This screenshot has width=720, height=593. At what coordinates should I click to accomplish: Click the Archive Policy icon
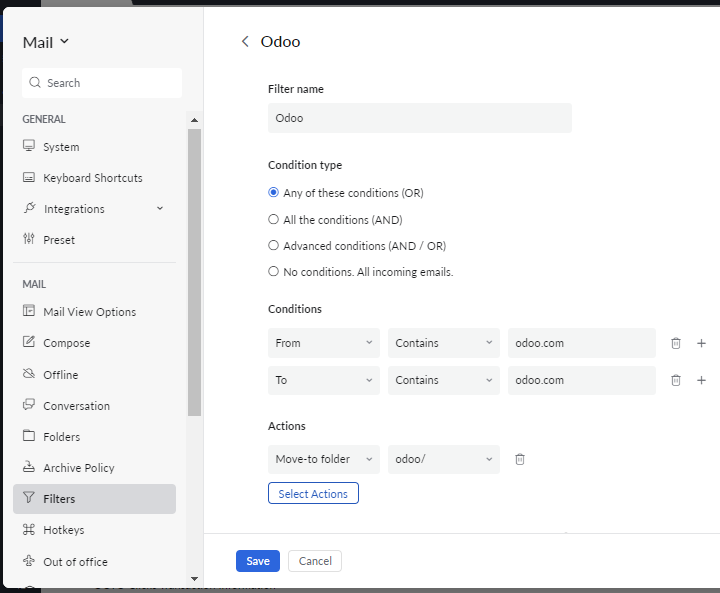click(29, 467)
